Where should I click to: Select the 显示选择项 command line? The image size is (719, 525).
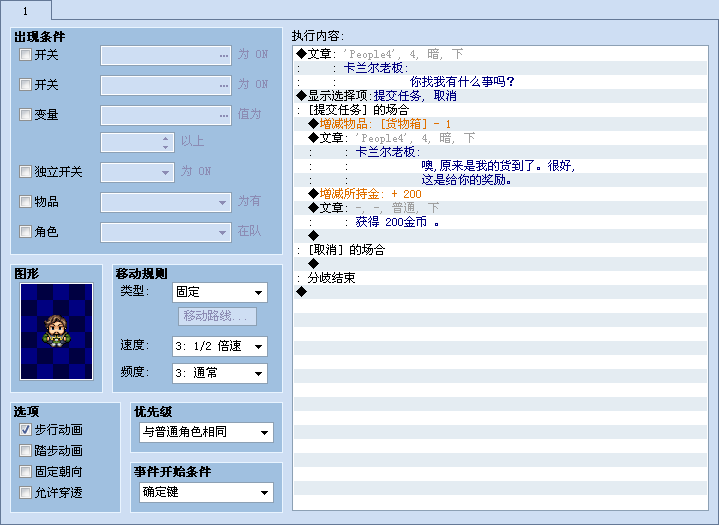click(x=501, y=96)
